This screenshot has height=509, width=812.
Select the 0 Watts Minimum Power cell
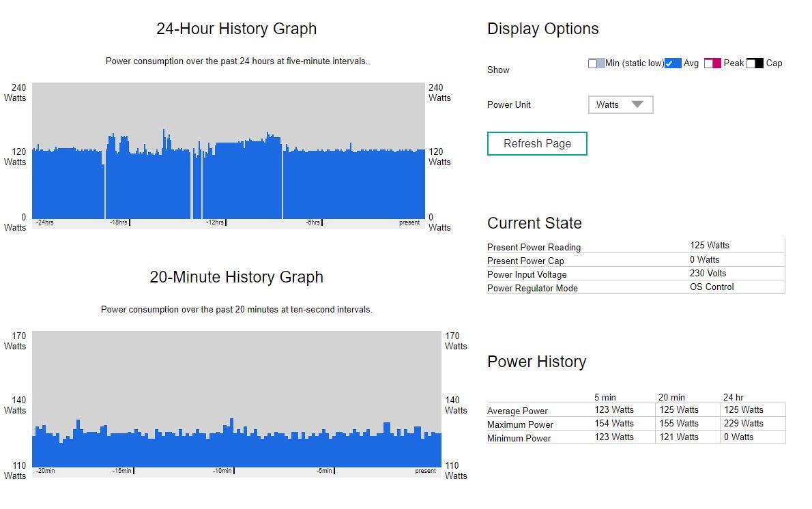(x=738, y=437)
